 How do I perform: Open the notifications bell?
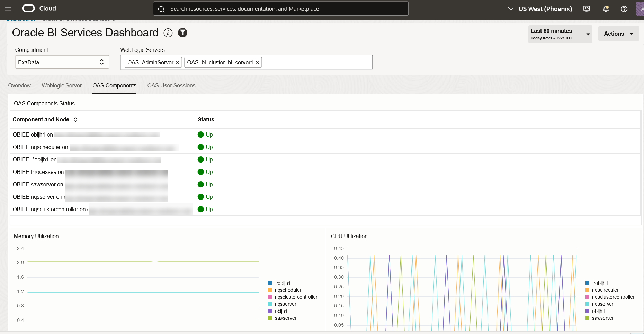point(606,9)
